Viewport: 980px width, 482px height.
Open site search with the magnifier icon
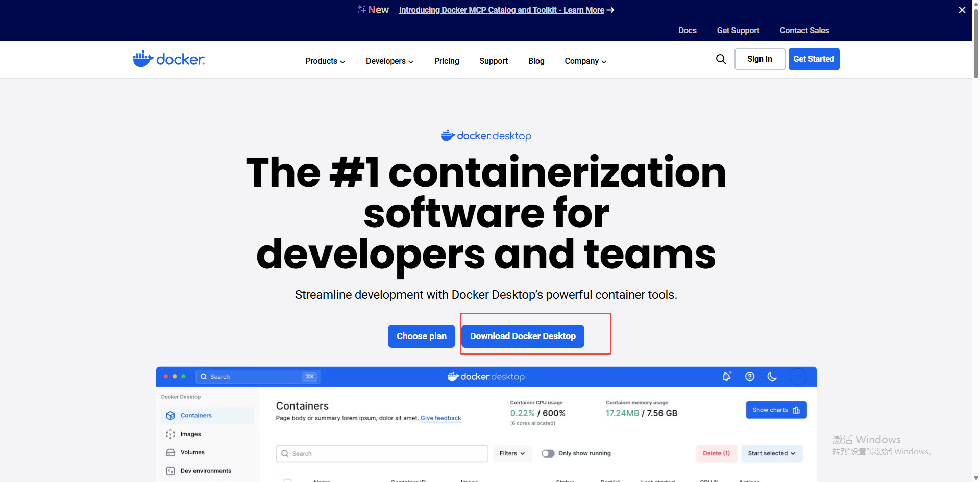[x=721, y=59]
